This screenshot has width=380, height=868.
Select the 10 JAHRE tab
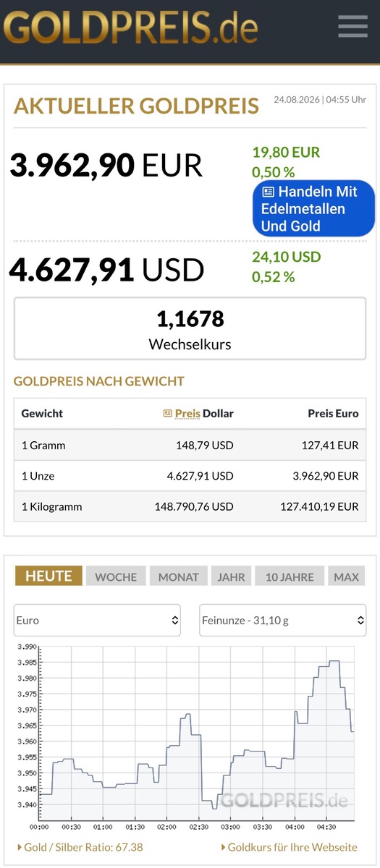point(290,576)
